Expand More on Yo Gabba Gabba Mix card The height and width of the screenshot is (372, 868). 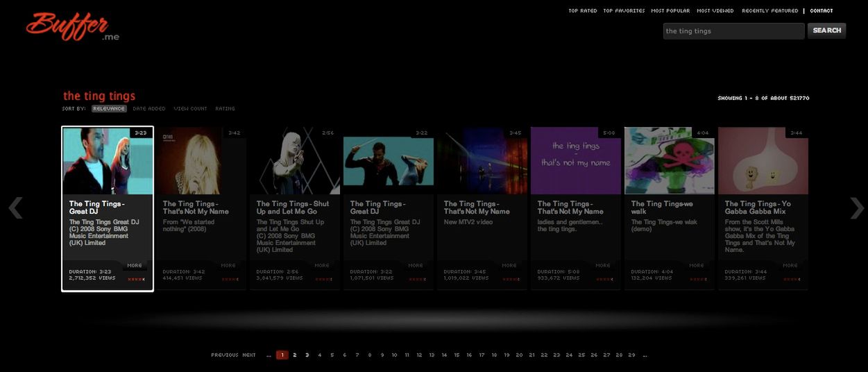[790, 265]
